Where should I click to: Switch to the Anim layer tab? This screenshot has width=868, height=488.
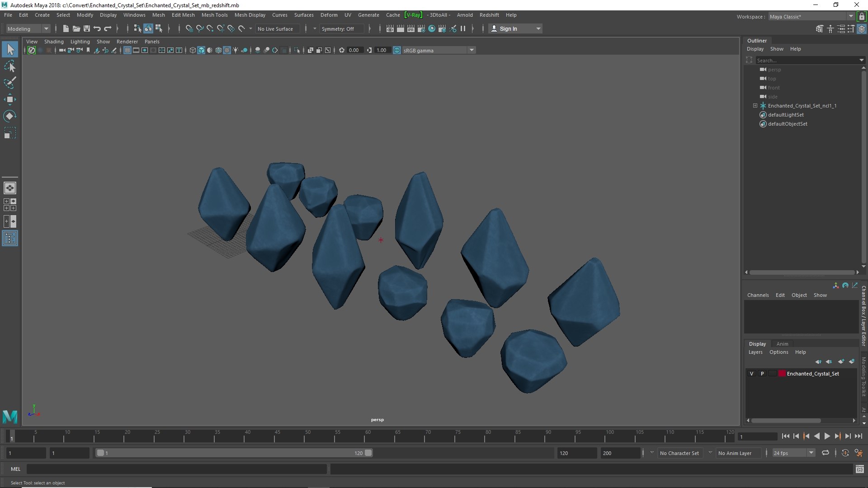click(x=782, y=344)
